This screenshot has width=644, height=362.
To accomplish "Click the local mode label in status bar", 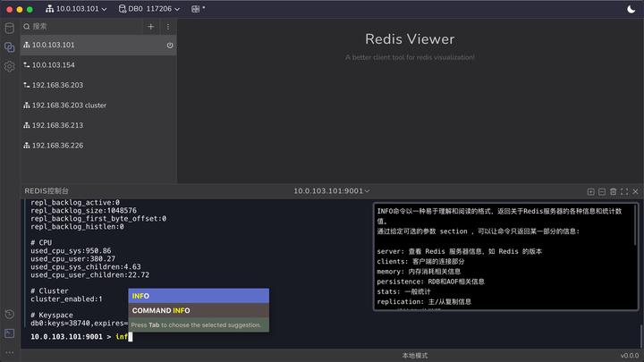I will [415, 356].
